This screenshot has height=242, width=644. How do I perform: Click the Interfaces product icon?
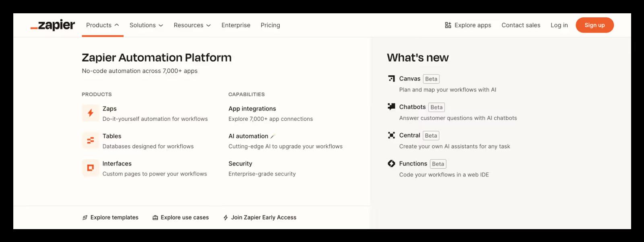(x=91, y=168)
